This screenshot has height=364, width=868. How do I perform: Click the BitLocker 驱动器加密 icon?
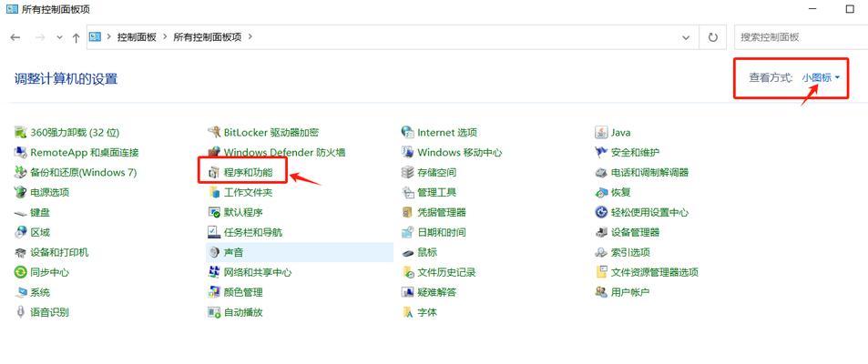pos(214,133)
